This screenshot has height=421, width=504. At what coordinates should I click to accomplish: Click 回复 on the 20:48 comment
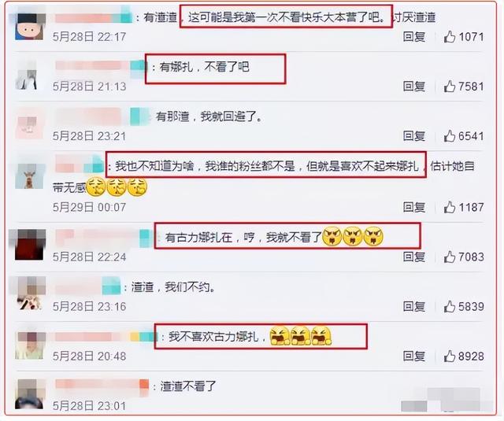414,356
